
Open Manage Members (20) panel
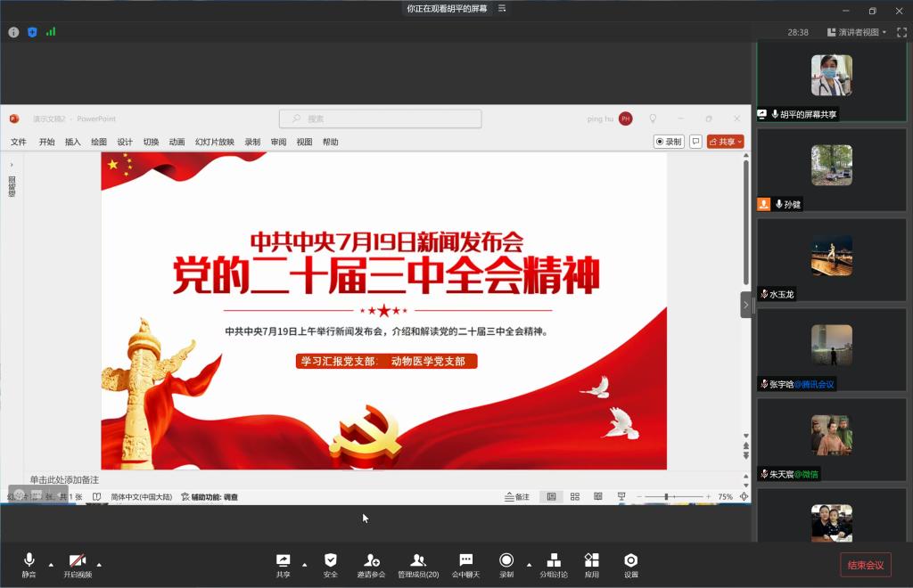(417, 560)
